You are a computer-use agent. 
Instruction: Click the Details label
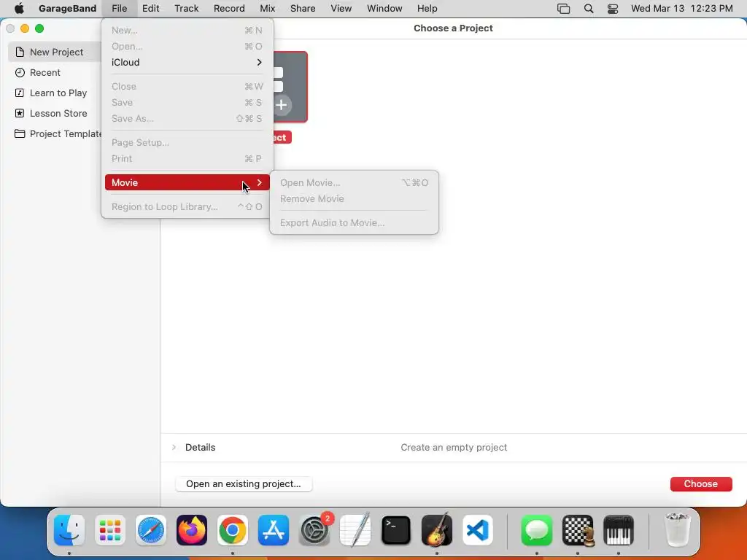(200, 447)
